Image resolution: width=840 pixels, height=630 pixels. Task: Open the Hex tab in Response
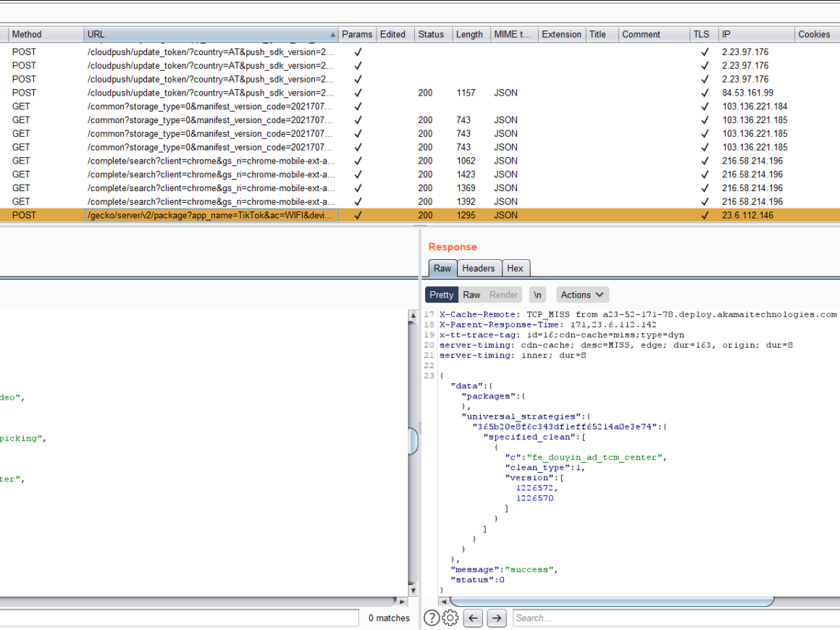coord(515,268)
